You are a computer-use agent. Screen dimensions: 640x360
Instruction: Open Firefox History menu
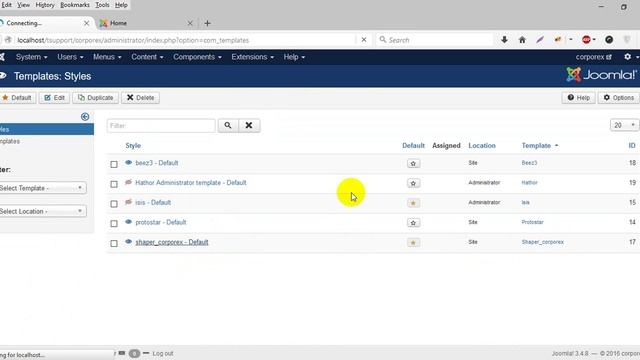pyautogui.click(x=45, y=5)
